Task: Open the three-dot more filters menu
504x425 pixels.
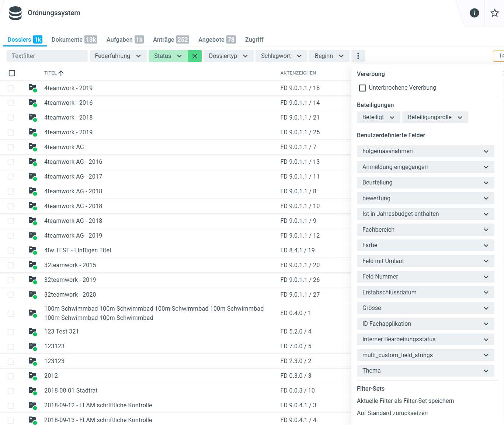Action: pos(358,56)
